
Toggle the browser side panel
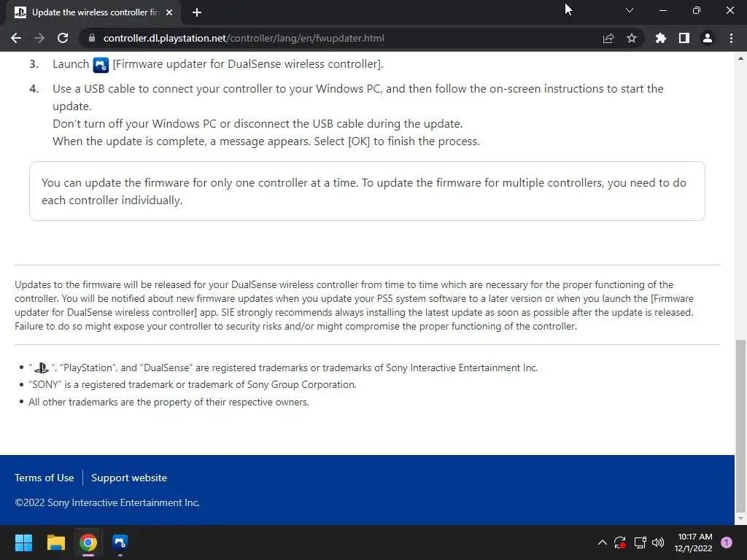pos(684,38)
